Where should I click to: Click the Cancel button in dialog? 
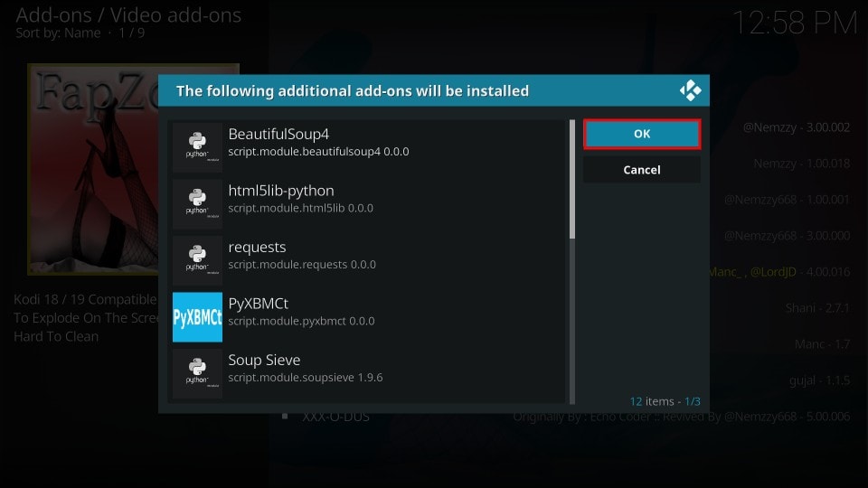pos(642,170)
